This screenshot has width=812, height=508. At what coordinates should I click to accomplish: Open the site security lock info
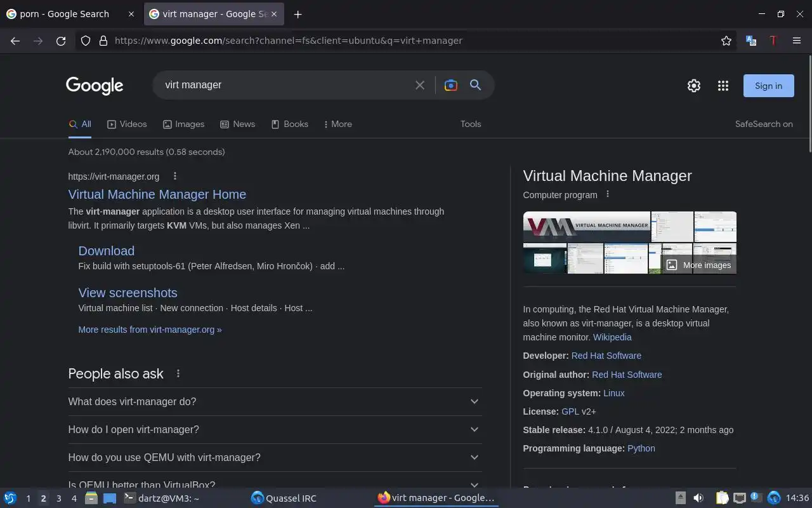[x=103, y=41]
